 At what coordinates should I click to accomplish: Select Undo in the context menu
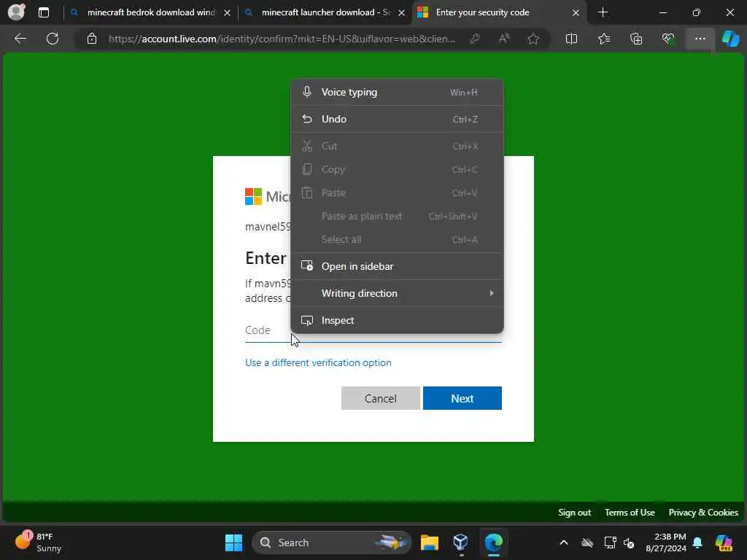(397, 119)
